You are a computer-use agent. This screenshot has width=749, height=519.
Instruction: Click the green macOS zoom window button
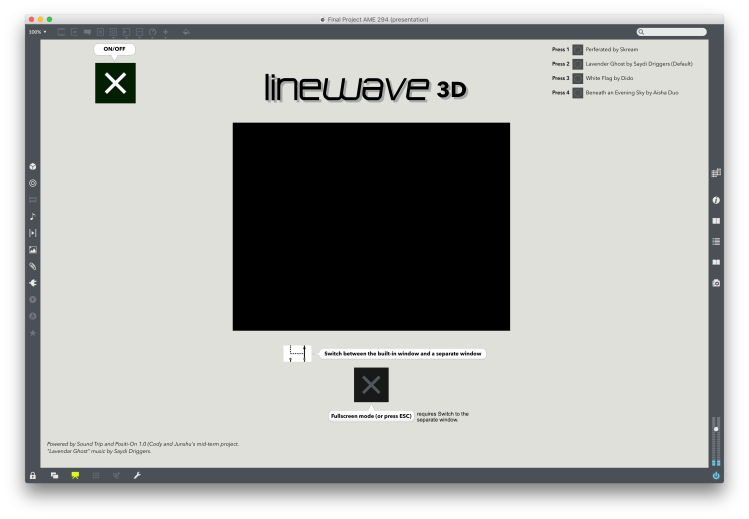pos(49,20)
